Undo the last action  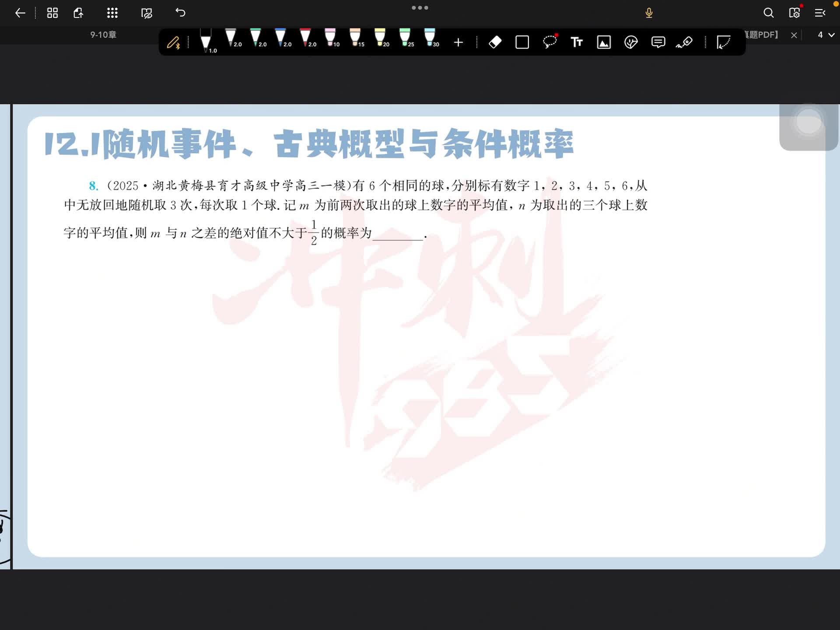(x=180, y=13)
